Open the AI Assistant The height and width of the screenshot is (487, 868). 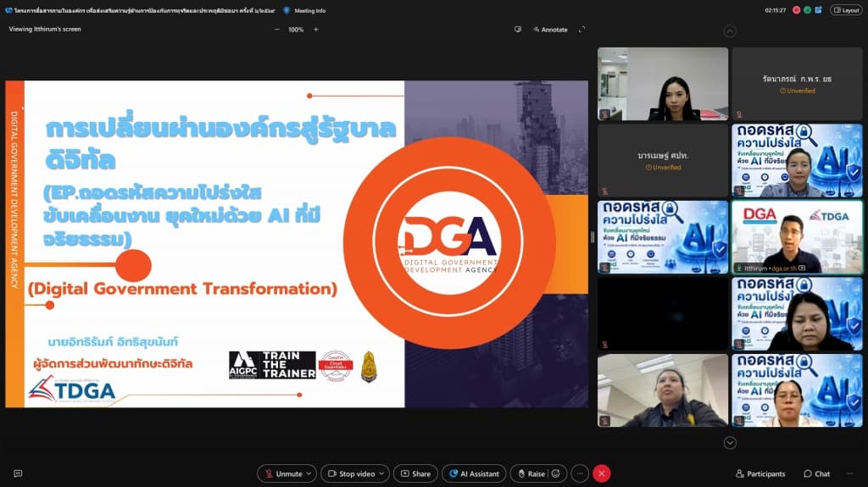[x=474, y=473]
